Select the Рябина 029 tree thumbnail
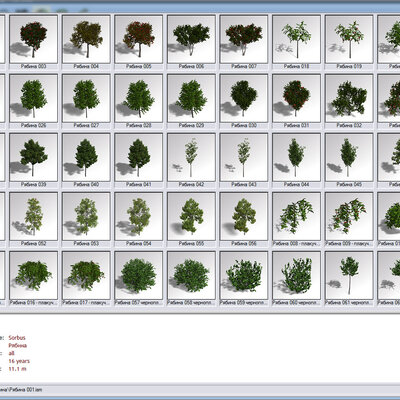 click(x=191, y=98)
